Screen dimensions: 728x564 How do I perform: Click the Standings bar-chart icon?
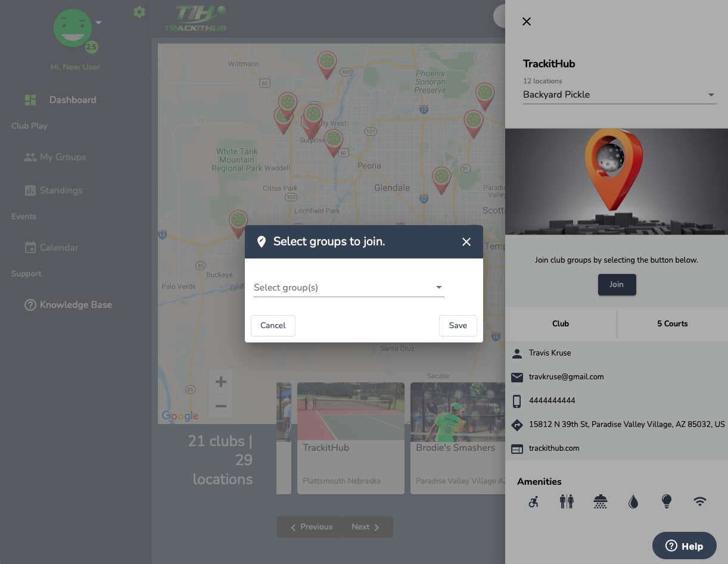[x=30, y=190]
